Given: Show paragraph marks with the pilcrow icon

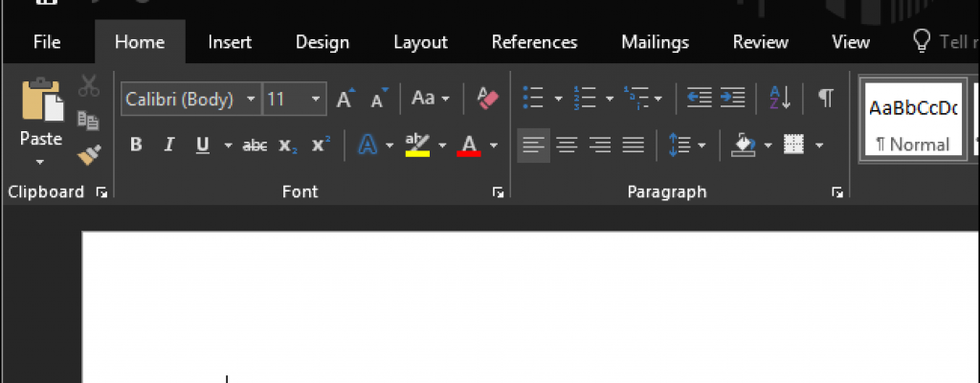Looking at the screenshot, I should 825,97.
